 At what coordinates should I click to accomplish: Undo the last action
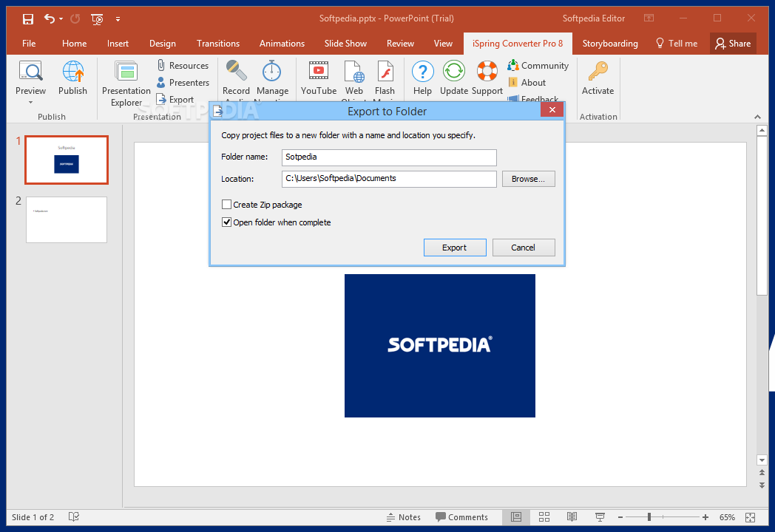pyautogui.click(x=49, y=18)
